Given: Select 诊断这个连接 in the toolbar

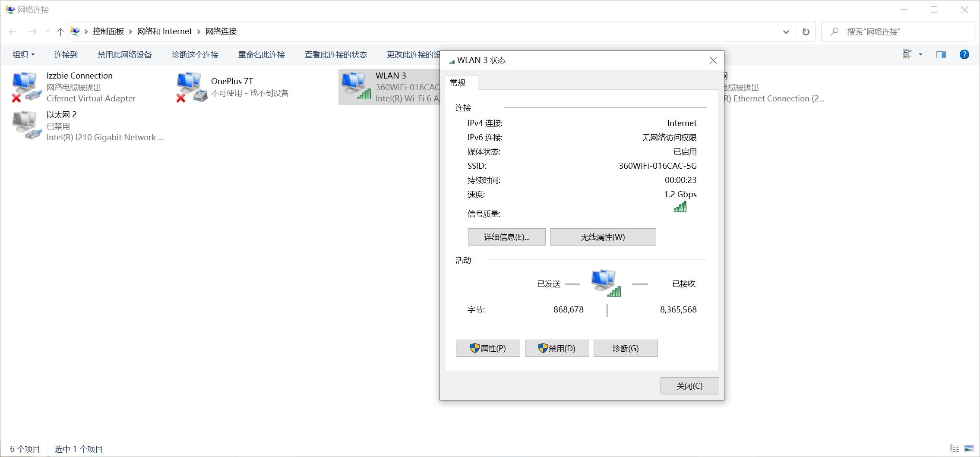Looking at the screenshot, I should click(x=195, y=54).
